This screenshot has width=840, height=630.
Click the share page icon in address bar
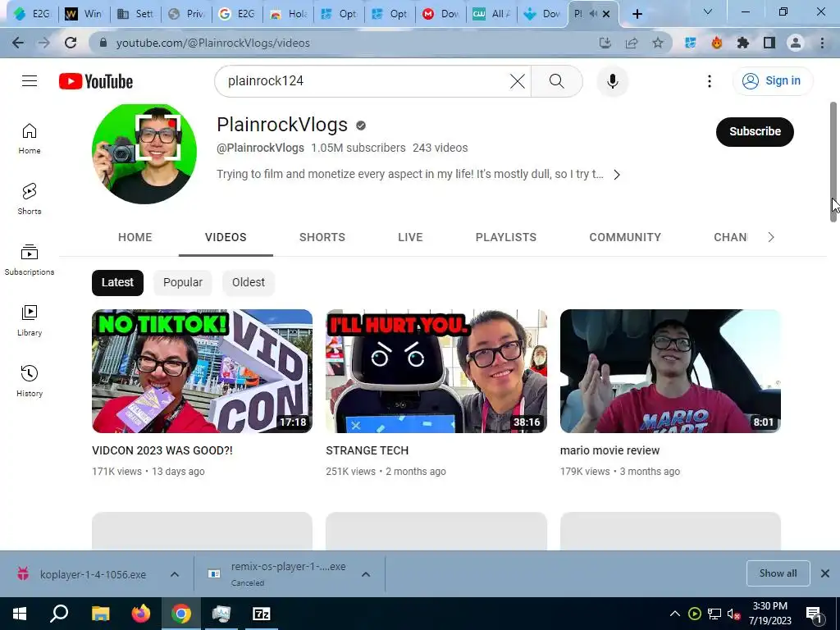[632, 43]
